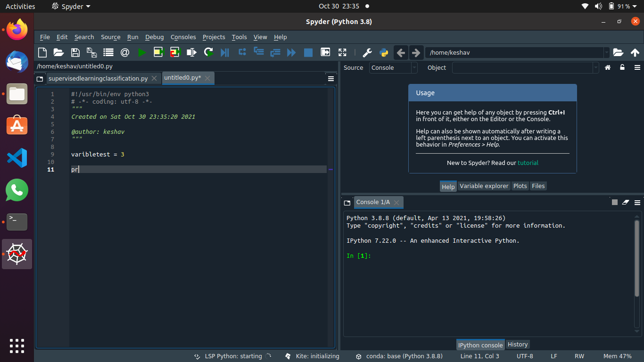Open the Spyder tutorial link
This screenshot has width=644, height=362.
point(528,163)
